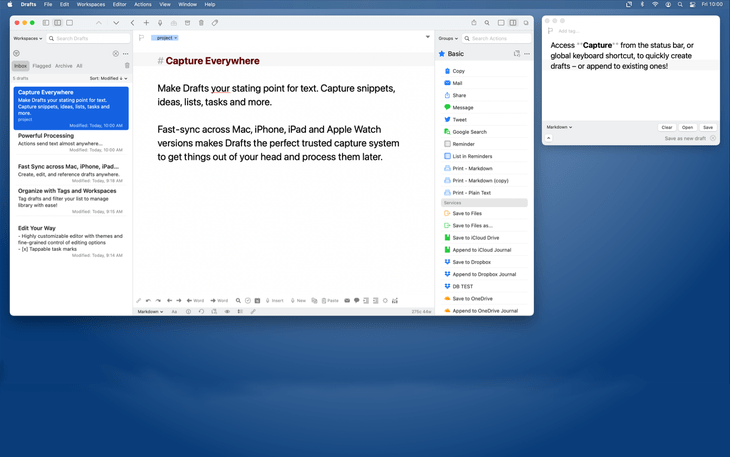The width and height of the screenshot is (730, 457).
Task: Run the Google Search action
Action: pyautogui.click(x=484, y=132)
